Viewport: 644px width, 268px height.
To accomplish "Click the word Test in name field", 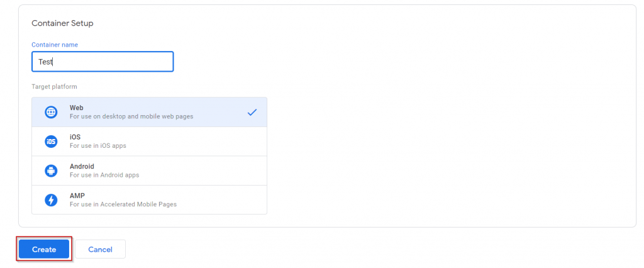I will [x=45, y=62].
